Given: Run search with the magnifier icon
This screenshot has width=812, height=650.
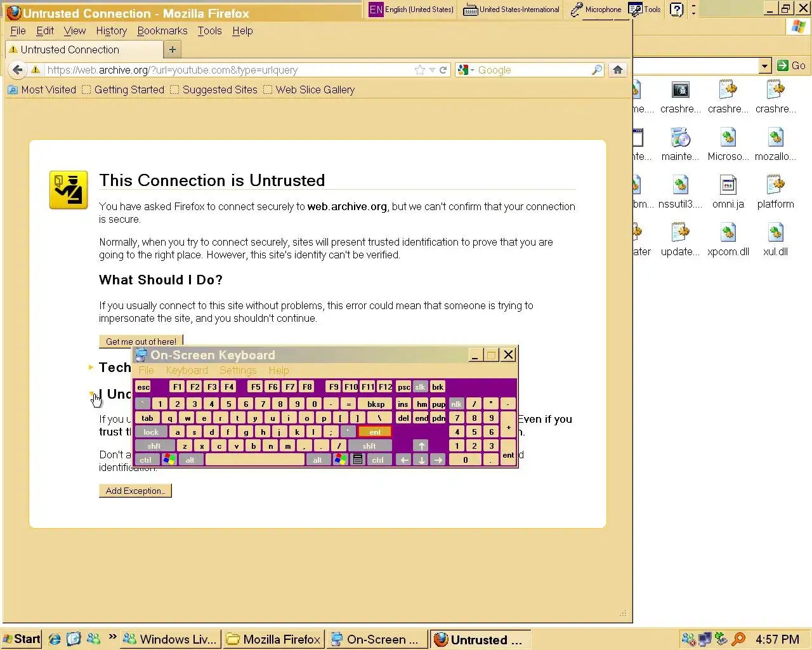Looking at the screenshot, I should tap(596, 70).
